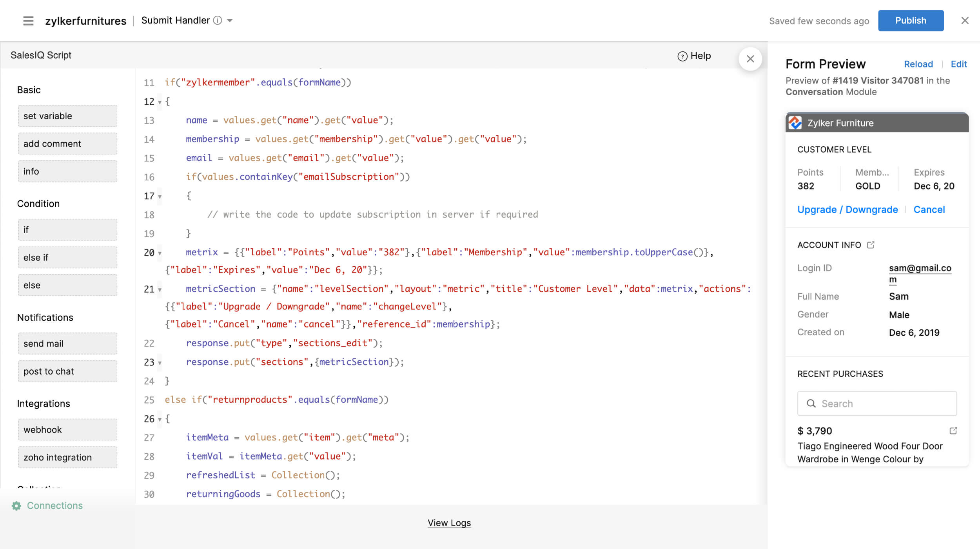980x549 pixels.
Task: Add a set variable block from Basic
Action: (67, 116)
